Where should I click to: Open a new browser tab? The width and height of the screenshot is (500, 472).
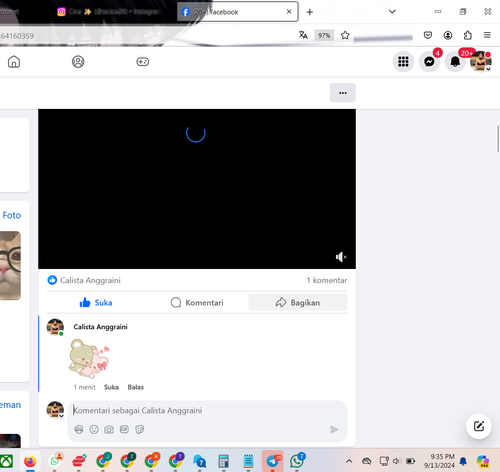click(310, 12)
